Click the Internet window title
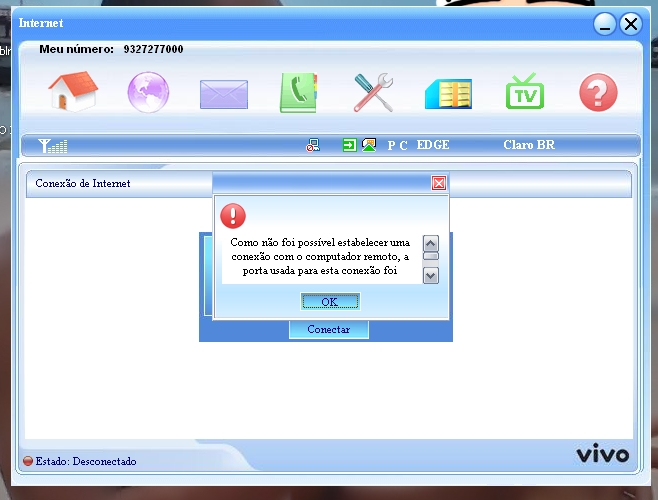 coord(41,23)
